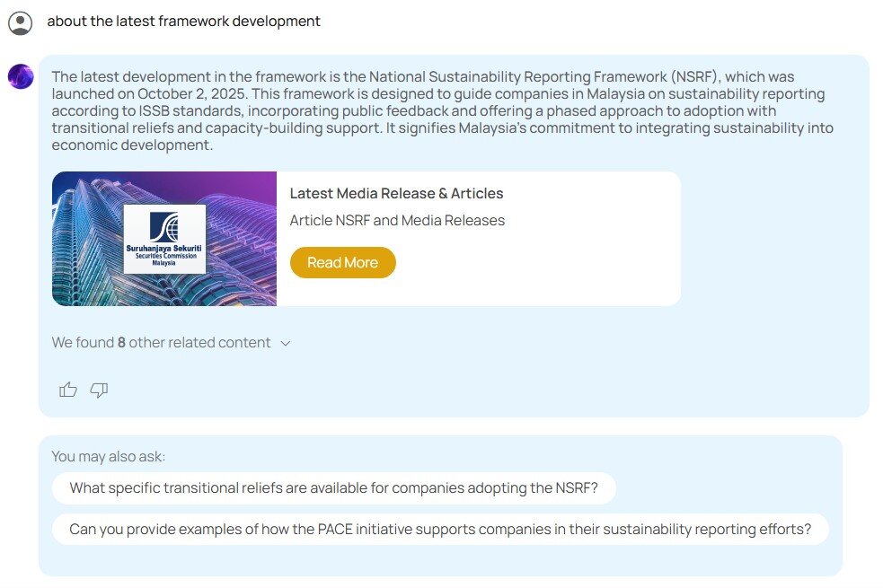The height and width of the screenshot is (588, 883).
Task: Click the user message about framework development
Action: pos(183,22)
